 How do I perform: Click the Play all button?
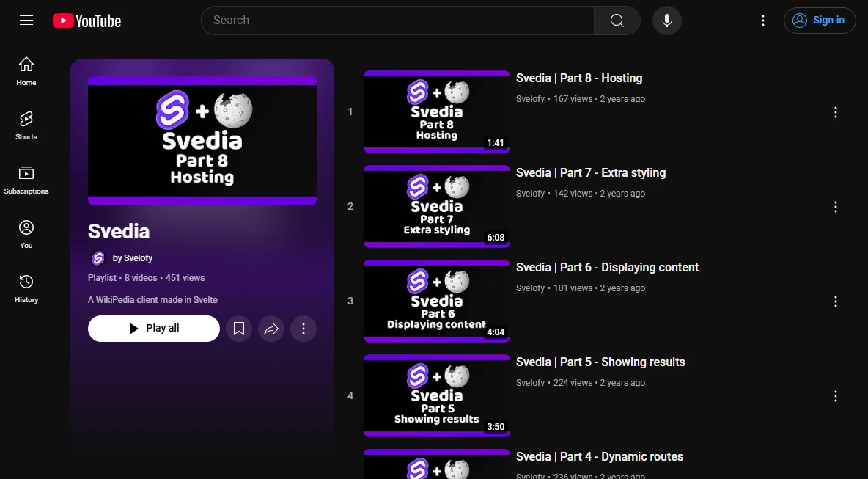154,329
